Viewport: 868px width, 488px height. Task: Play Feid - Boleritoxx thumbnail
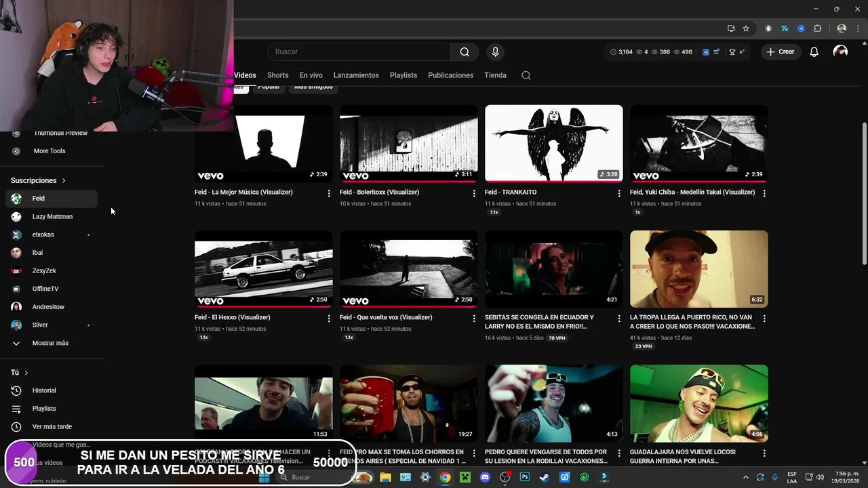coord(409,144)
